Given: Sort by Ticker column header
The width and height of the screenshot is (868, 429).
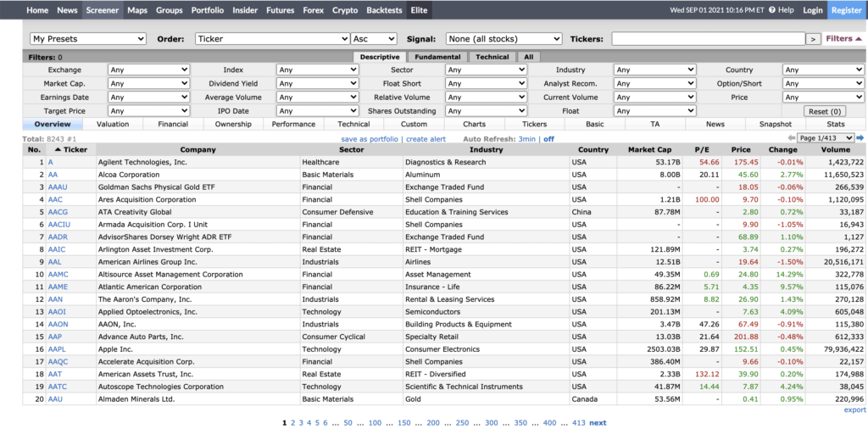Looking at the screenshot, I should [x=71, y=149].
